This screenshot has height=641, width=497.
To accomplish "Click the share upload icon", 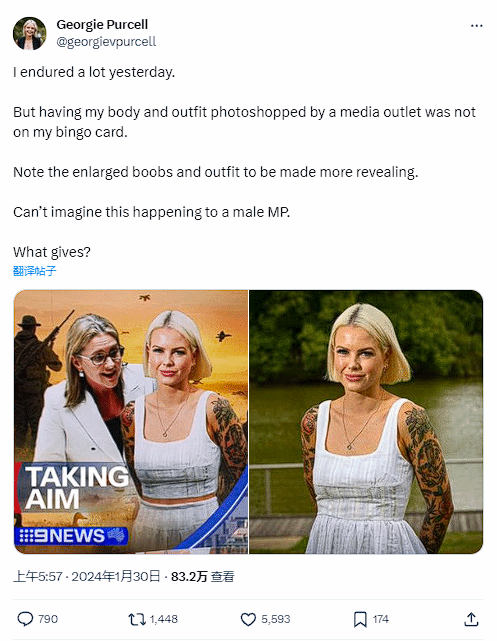I will tap(471, 619).
